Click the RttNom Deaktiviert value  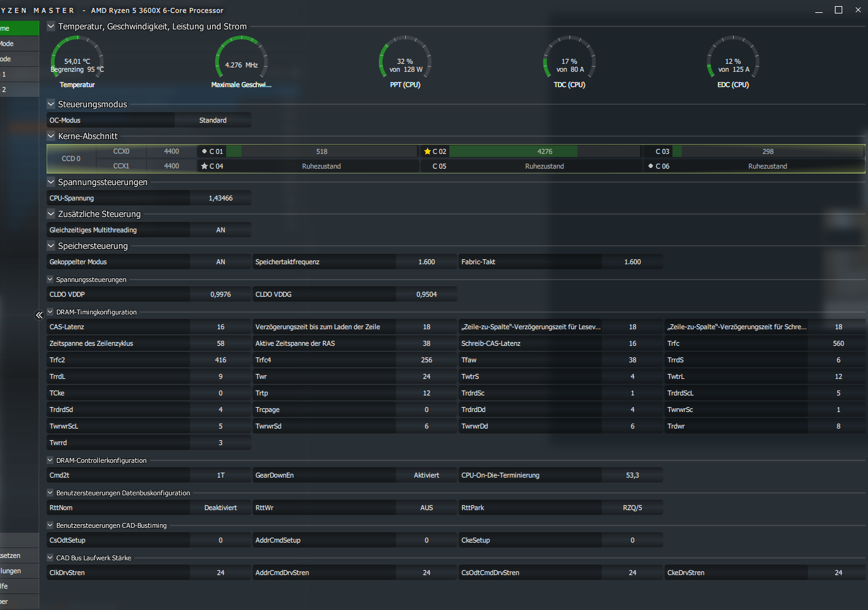(221, 508)
